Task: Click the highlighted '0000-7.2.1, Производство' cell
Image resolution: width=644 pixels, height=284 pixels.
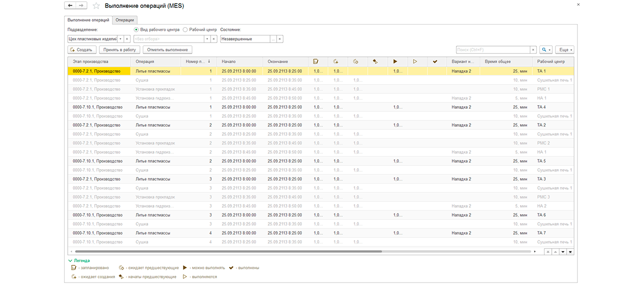Action: pos(99,71)
